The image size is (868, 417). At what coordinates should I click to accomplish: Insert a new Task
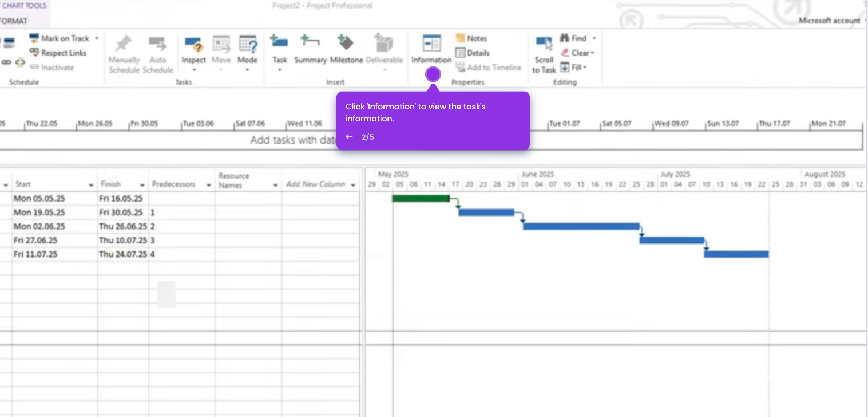pyautogui.click(x=279, y=42)
